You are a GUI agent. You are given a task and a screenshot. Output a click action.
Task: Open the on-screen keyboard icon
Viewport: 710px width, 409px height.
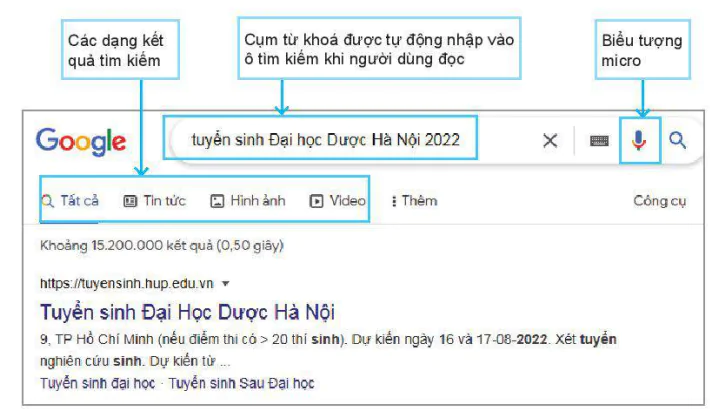tap(599, 141)
